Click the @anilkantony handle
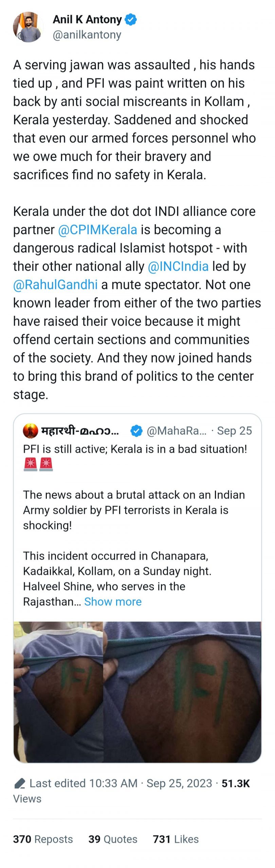275x868 pixels. (87, 35)
